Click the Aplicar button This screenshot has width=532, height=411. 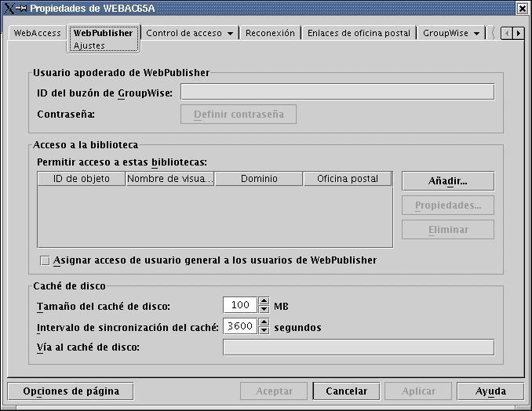click(x=418, y=391)
